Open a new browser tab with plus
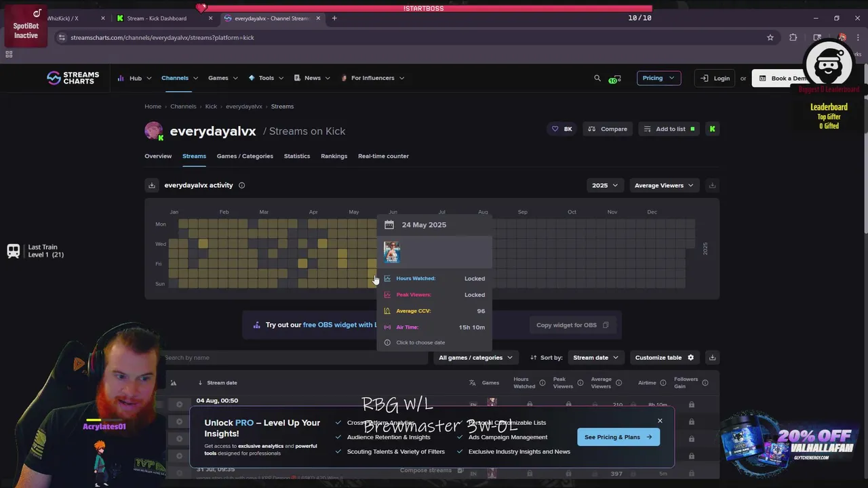This screenshot has width=868, height=488. pos(334,18)
